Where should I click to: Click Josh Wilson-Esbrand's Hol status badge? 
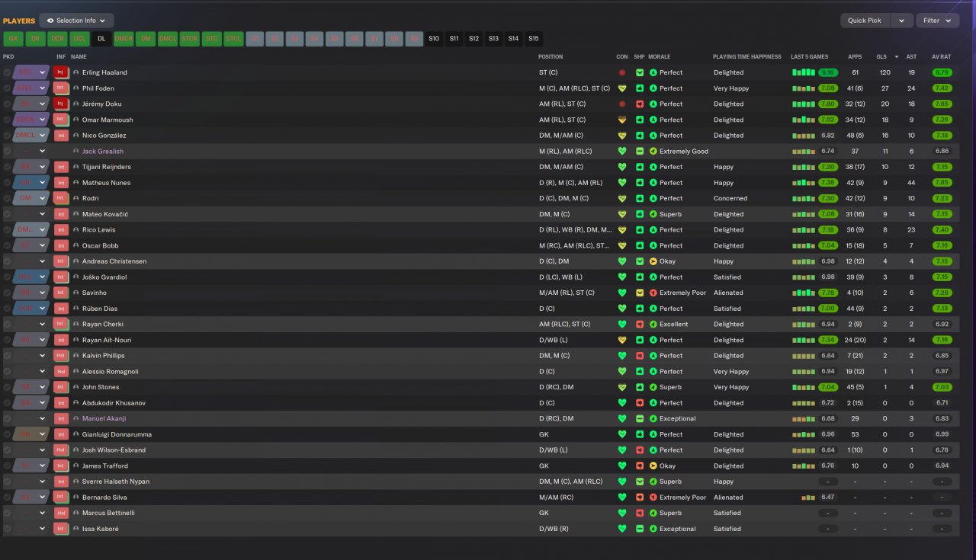(61, 450)
